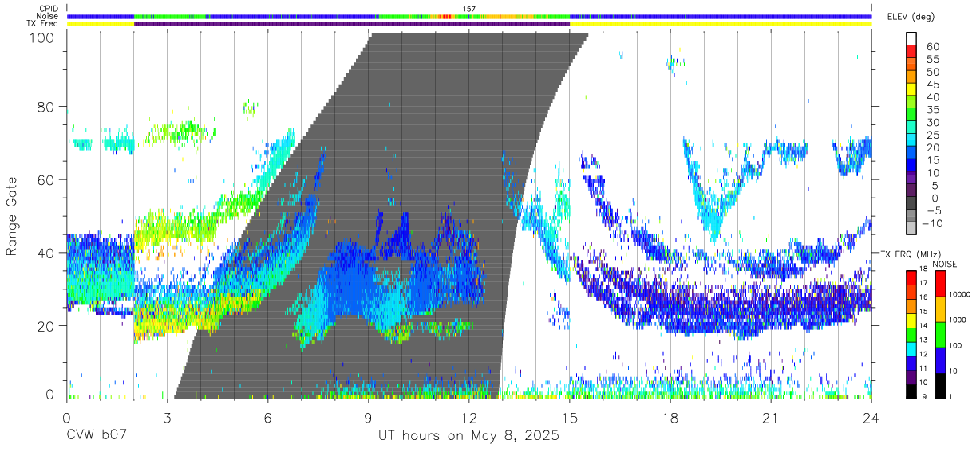The image size is (980, 452).
Task: Click the UT hours on May 8, 2025 title
Action: [x=468, y=436]
